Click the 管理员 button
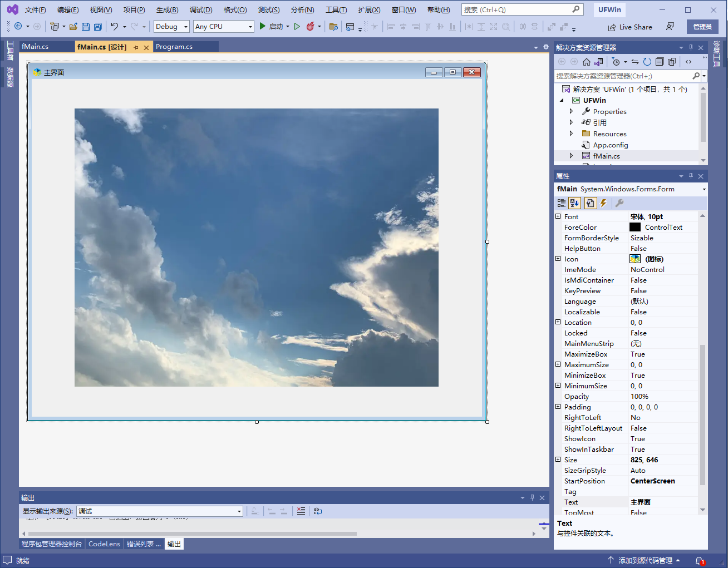This screenshot has height=568, width=728. (x=702, y=27)
